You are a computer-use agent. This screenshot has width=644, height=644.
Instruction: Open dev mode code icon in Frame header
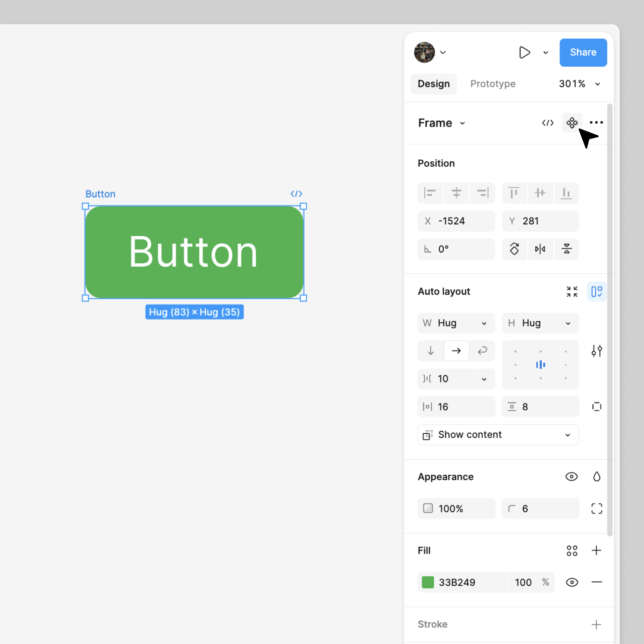547,123
